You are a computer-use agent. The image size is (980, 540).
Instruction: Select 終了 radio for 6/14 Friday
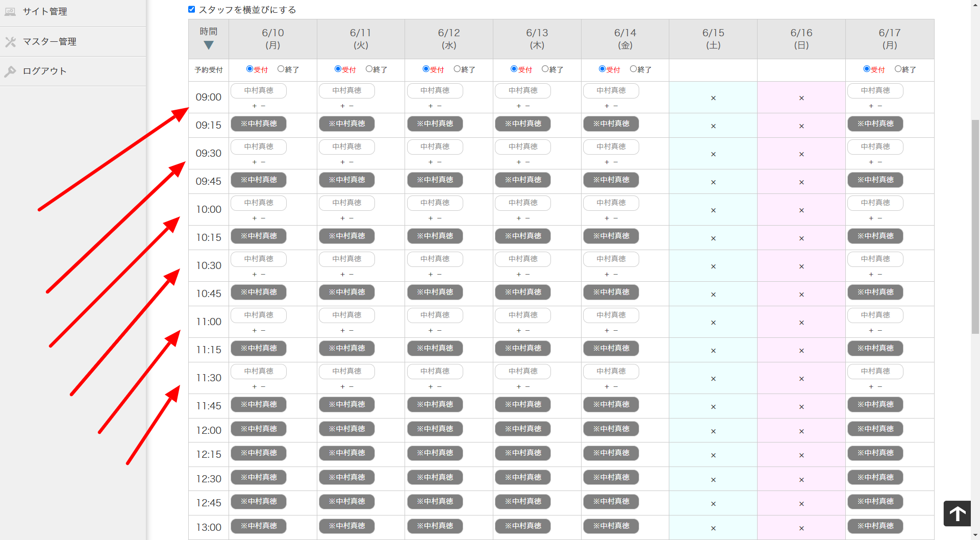pyautogui.click(x=633, y=69)
